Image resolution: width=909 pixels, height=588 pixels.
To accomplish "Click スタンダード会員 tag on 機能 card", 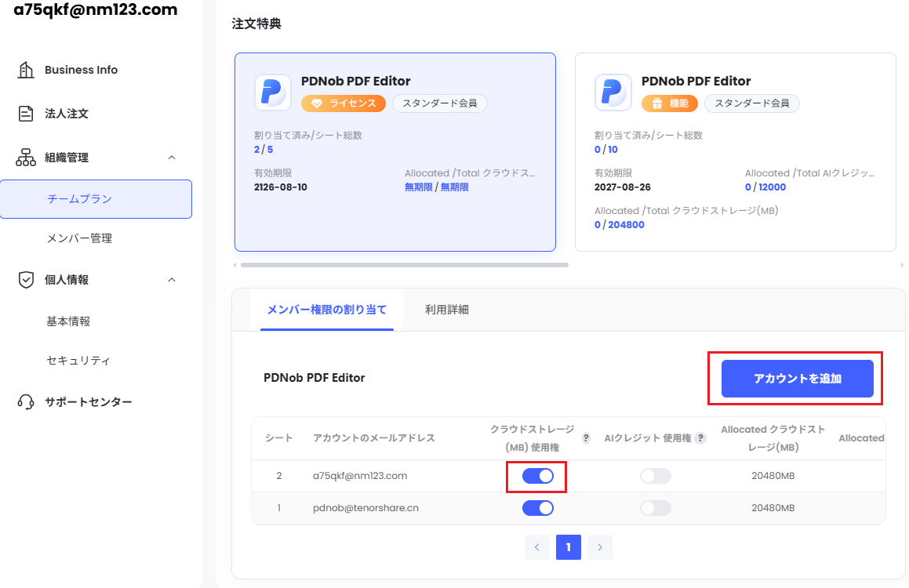I will pyautogui.click(x=752, y=103).
